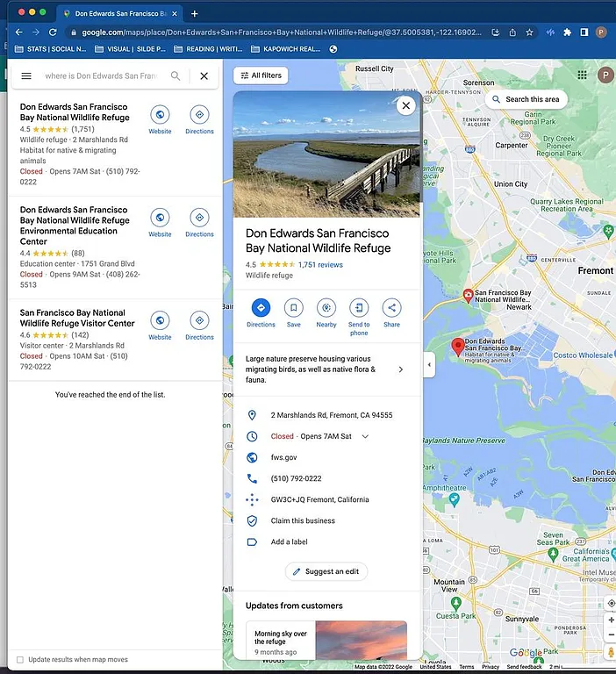616x674 pixels.
Task: Open the KAPOWICH REAL... bookmarks folder
Action: point(286,49)
